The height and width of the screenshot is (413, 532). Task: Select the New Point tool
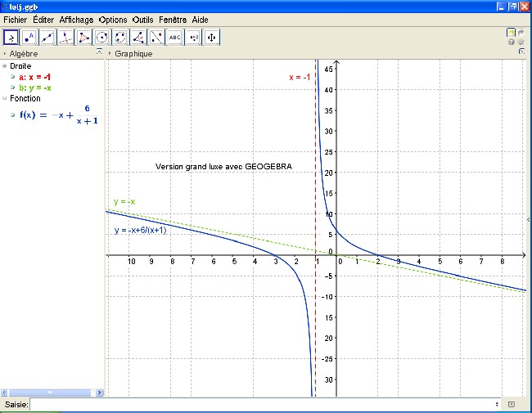coord(29,38)
